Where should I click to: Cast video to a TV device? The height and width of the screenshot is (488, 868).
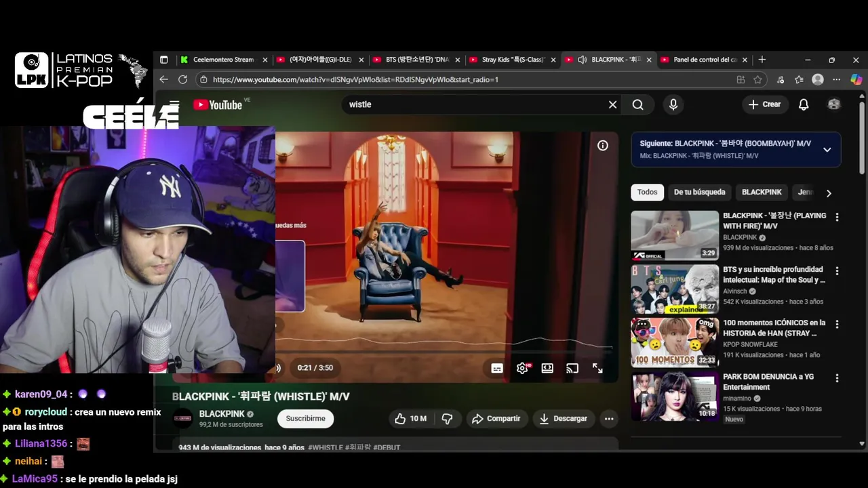(x=572, y=368)
